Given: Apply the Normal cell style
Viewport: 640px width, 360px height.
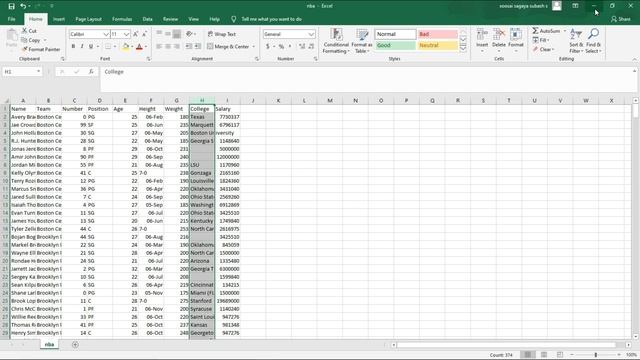Looking at the screenshot, I should tap(395, 34).
